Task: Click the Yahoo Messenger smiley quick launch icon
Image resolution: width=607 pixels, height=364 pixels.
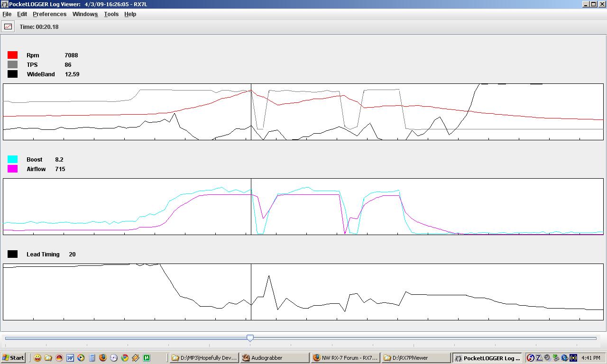Action: point(37,358)
